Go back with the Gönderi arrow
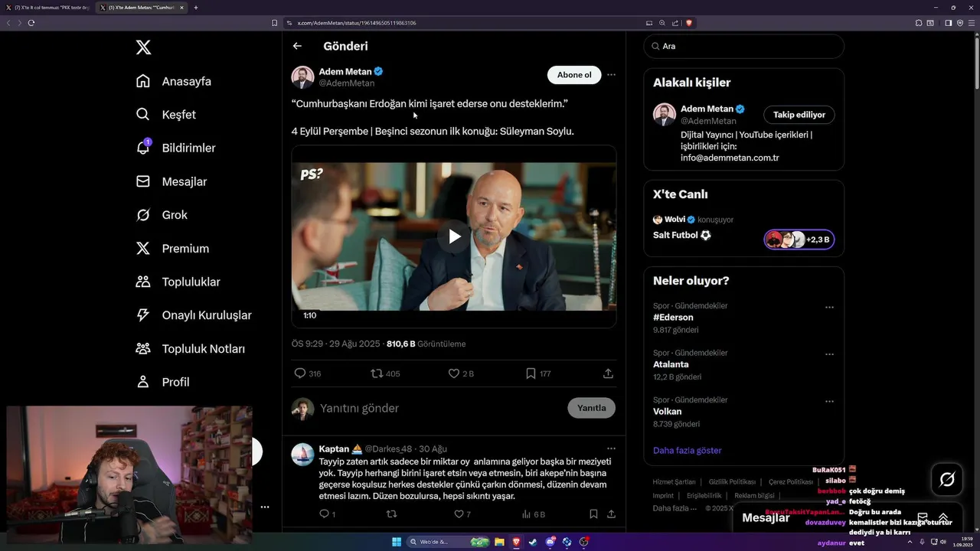Image resolution: width=980 pixels, height=551 pixels. (x=297, y=46)
